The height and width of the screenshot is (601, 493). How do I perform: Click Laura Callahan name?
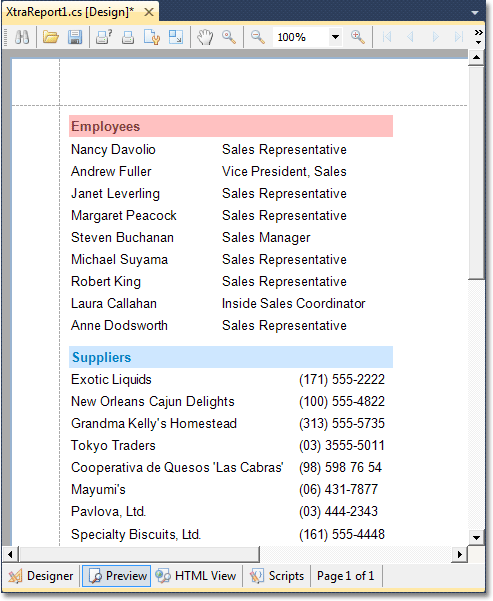coord(114,304)
